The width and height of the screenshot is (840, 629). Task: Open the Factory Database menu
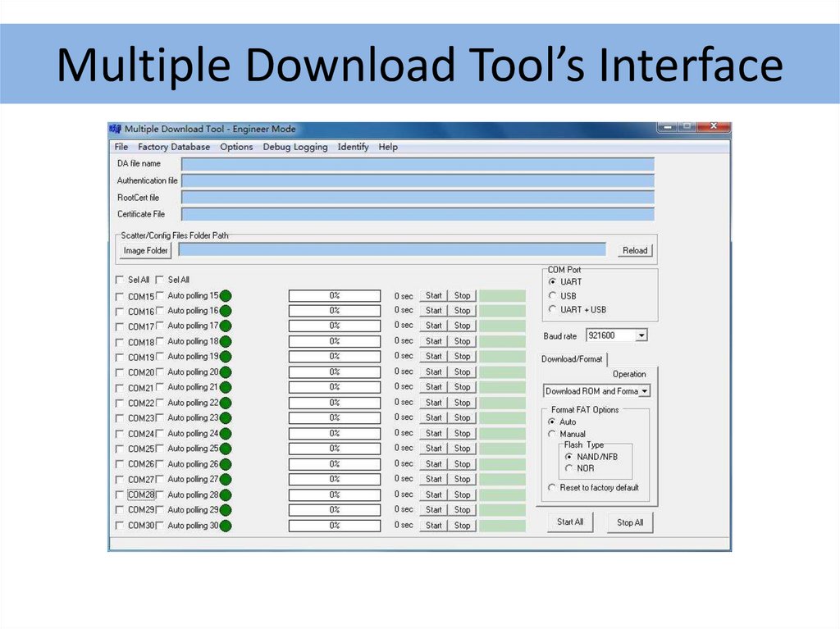[x=173, y=147]
